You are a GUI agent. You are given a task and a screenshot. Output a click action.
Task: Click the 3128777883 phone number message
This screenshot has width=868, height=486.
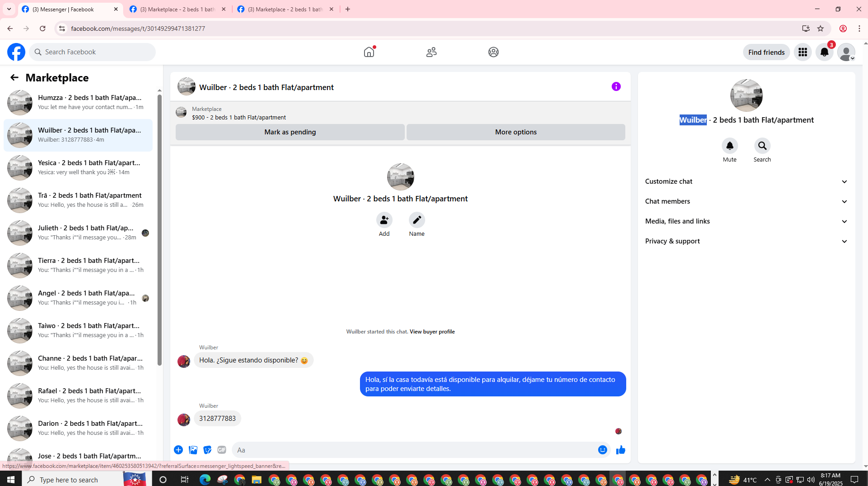pos(217,419)
